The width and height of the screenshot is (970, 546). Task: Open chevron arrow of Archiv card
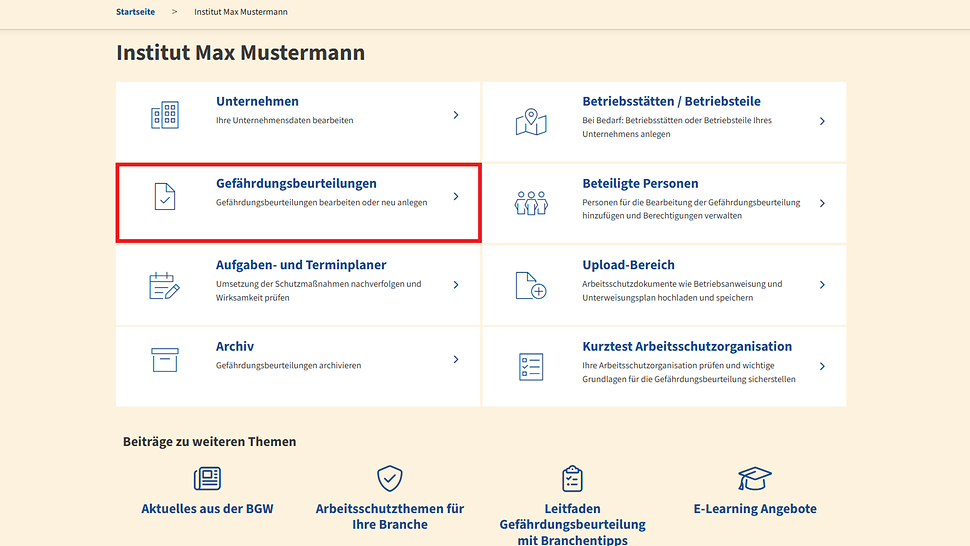click(x=456, y=359)
